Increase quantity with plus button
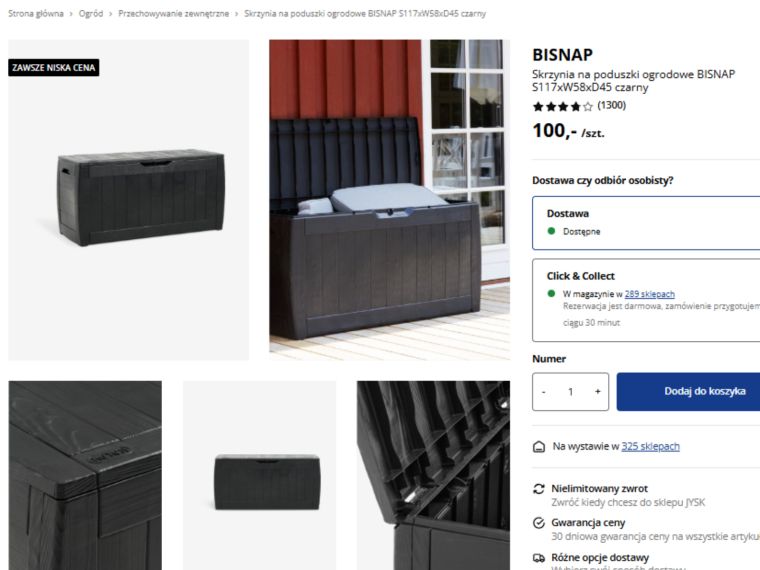This screenshot has height=570, width=760. pos(598,392)
